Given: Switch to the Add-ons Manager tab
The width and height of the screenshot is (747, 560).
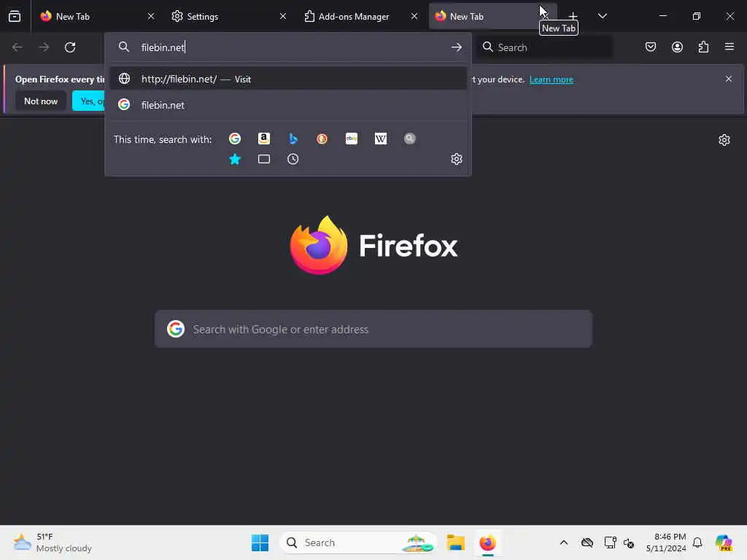Looking at the screenshot, I should pos(361,16).
